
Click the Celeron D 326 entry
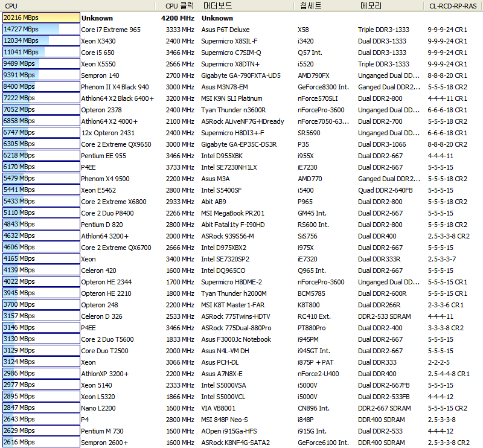tap(101, 316)
